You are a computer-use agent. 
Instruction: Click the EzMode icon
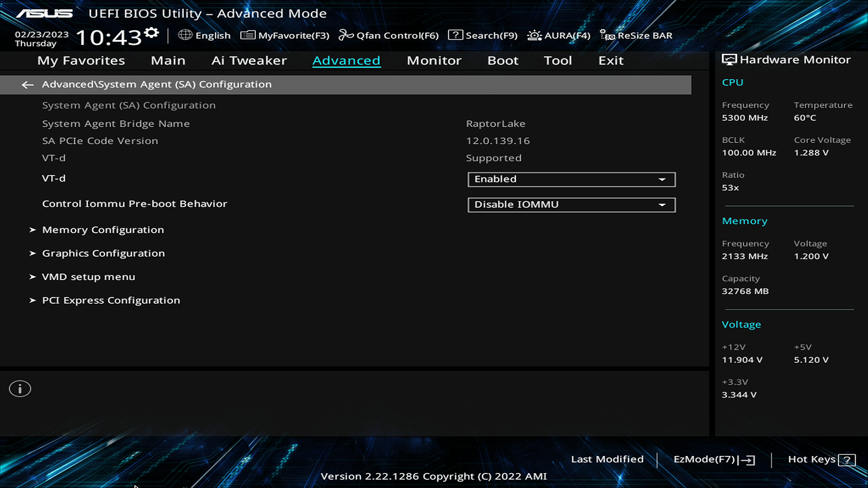click(749, 459)
